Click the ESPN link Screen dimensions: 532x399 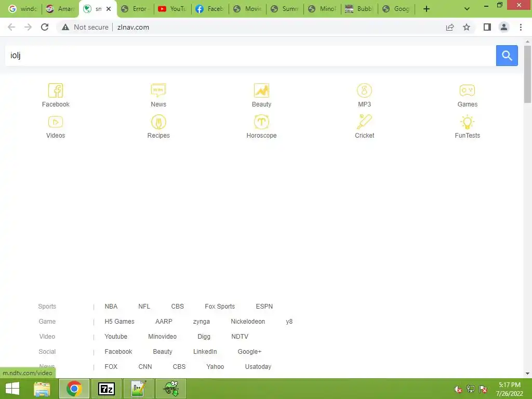pos(264,307)
